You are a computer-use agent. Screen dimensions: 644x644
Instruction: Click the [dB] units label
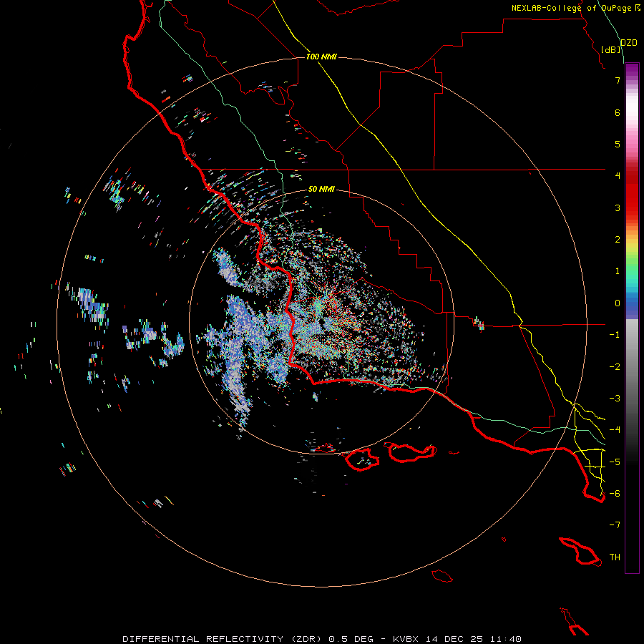pos(611,49)
